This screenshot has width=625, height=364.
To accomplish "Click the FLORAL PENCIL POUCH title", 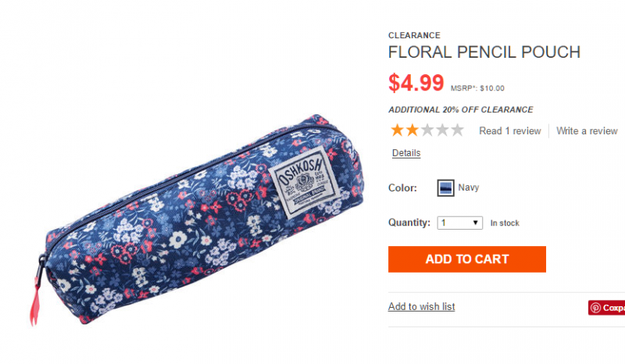I will [x=484, y=52].
